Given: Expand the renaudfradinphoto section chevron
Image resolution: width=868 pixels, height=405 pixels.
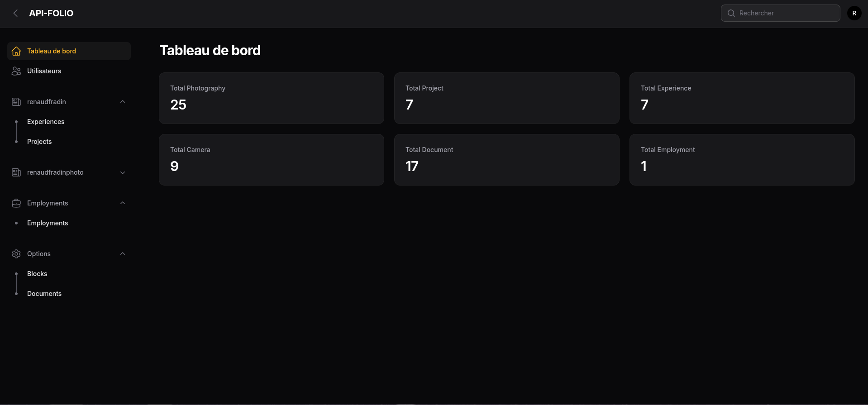Looking at the screenshot, I should (123, 172).
